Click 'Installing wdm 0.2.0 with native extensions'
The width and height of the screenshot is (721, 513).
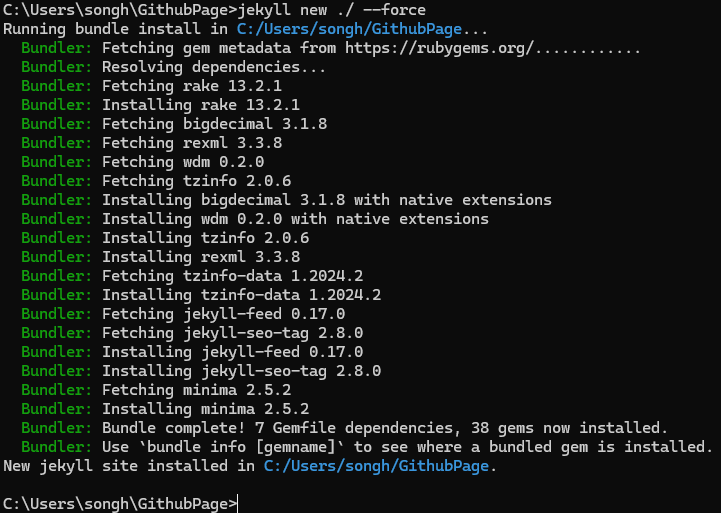255,219
